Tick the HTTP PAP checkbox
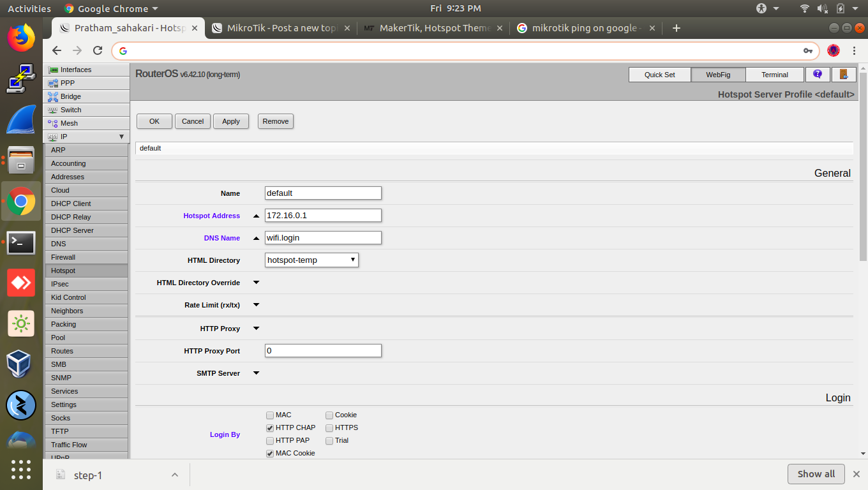868x490 pixels. [270, 441]
